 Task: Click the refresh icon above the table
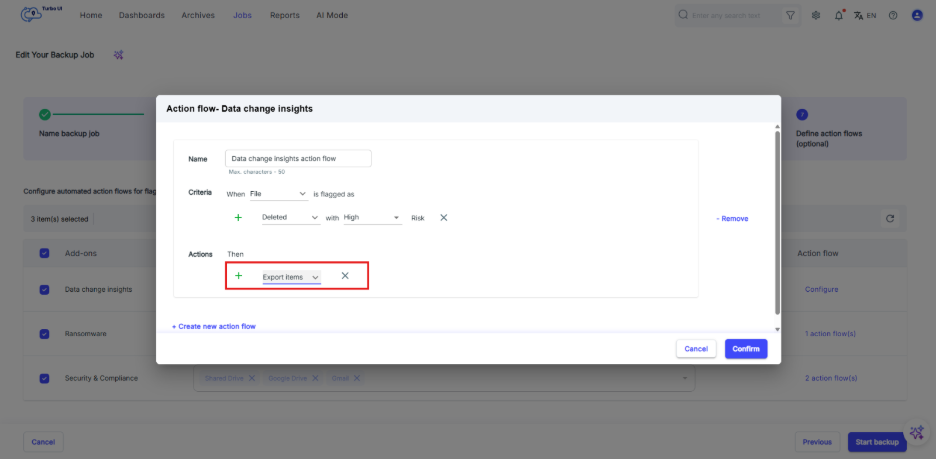(x=889, y=219)
